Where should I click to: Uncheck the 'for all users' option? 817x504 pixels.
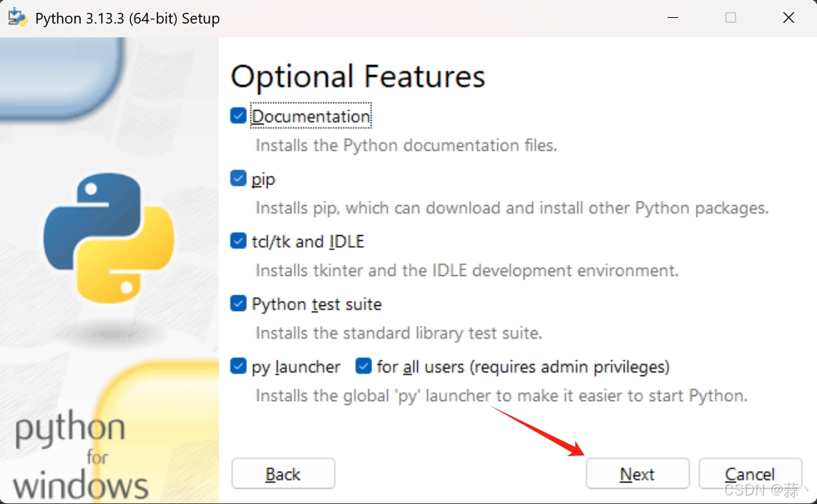tap(363, 366)
